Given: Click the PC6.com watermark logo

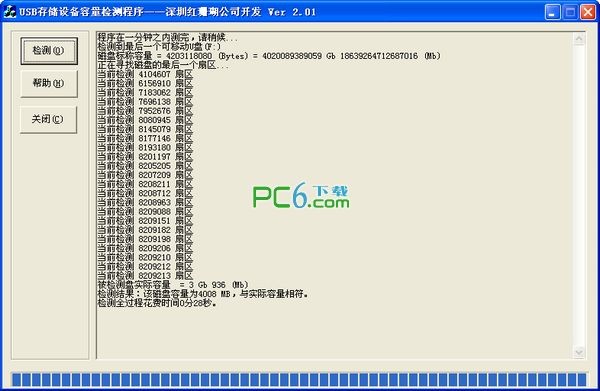Looking at the screenshot, I should click(x=301, y=195).
